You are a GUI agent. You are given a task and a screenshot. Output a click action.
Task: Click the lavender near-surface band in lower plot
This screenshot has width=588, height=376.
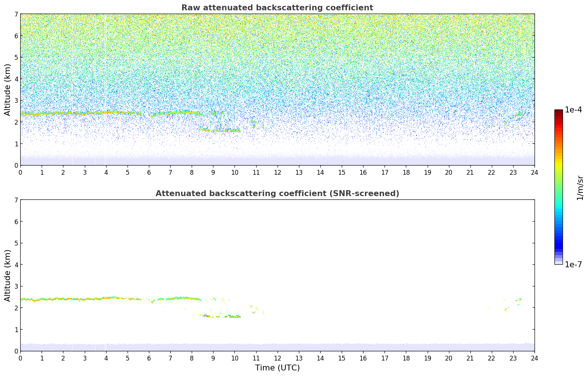[277, 347]
